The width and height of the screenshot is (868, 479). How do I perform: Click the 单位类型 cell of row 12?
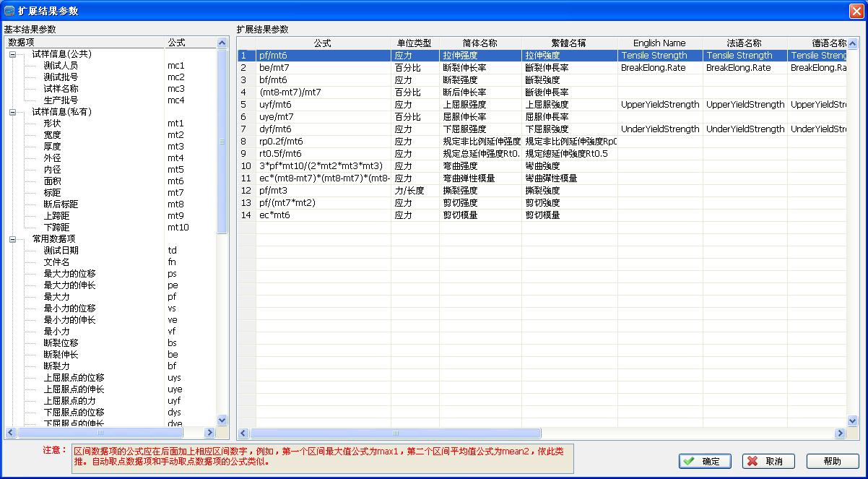[415, 191]
